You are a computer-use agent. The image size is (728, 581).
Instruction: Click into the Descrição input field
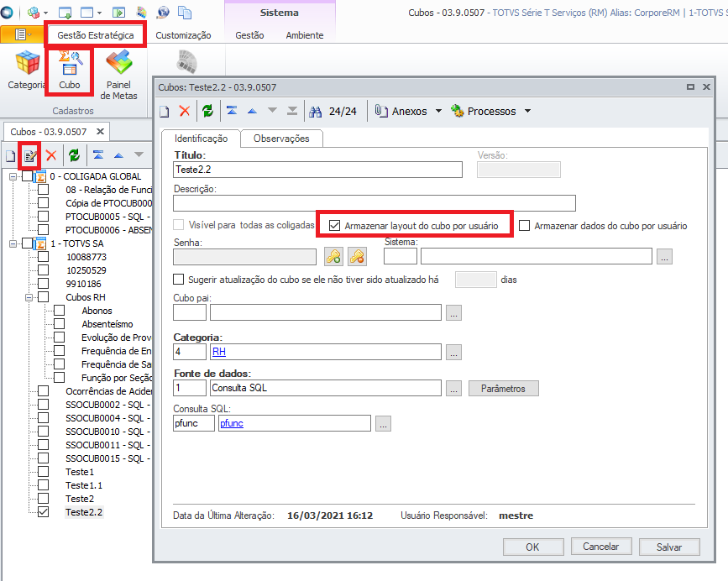pos(374,203)
